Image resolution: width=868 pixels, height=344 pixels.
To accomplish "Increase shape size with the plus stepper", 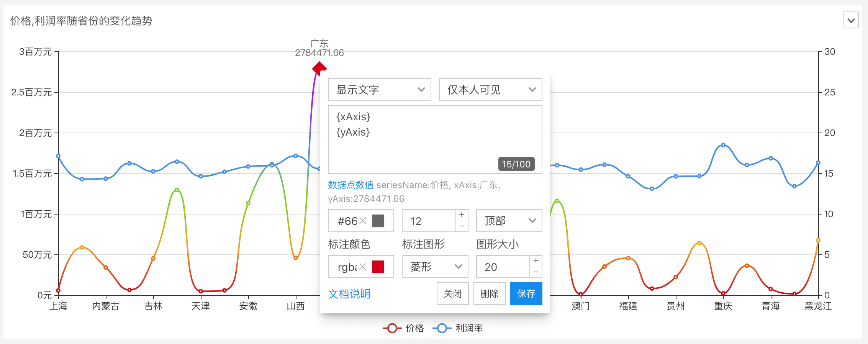I will [x=536, y=261].
